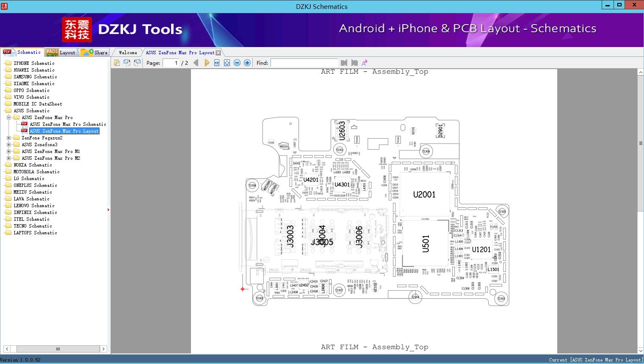Click the fit page icon
The height and width of the screenshot is (364, 644).
[227, 63]
